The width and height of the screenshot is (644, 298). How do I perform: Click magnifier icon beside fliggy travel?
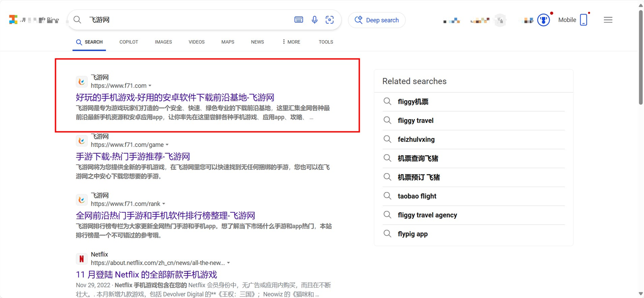(x=387, y=121)
